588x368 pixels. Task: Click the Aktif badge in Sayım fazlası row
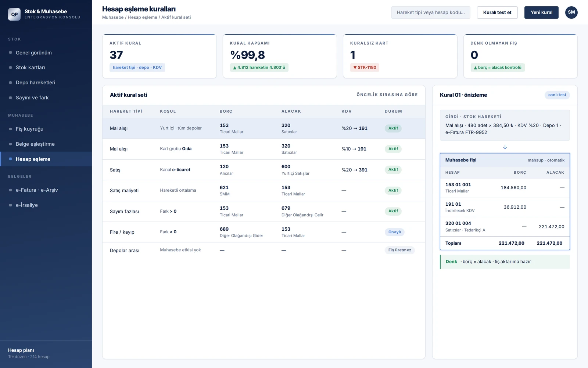click(393, 211)
